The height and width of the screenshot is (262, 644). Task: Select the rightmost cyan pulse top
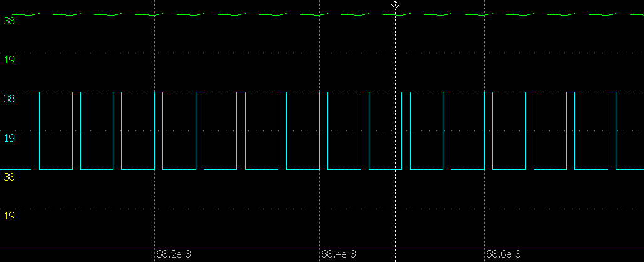pyautogui.click(x=612, y=92)
